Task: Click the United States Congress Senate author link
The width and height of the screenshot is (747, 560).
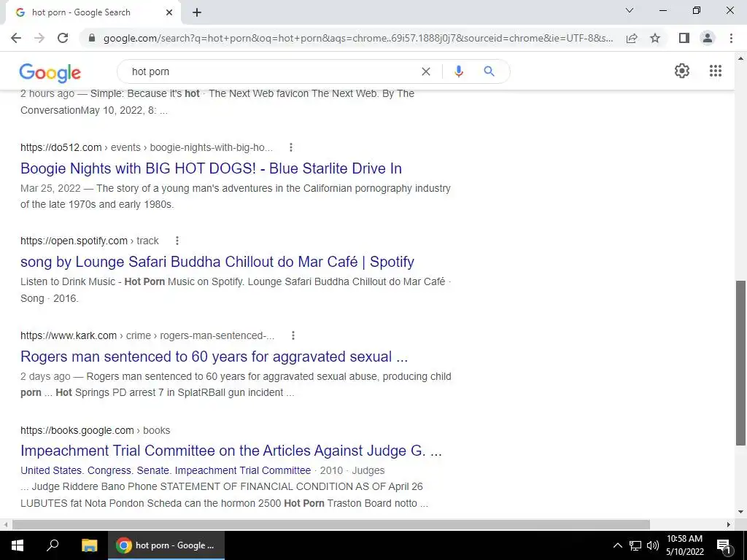Action: 166,470
